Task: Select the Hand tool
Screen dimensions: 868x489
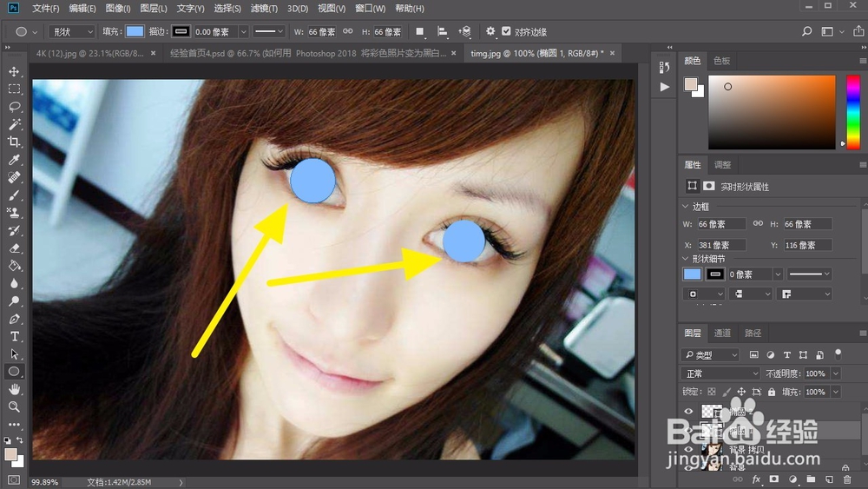Action: [x=15, y=389]
